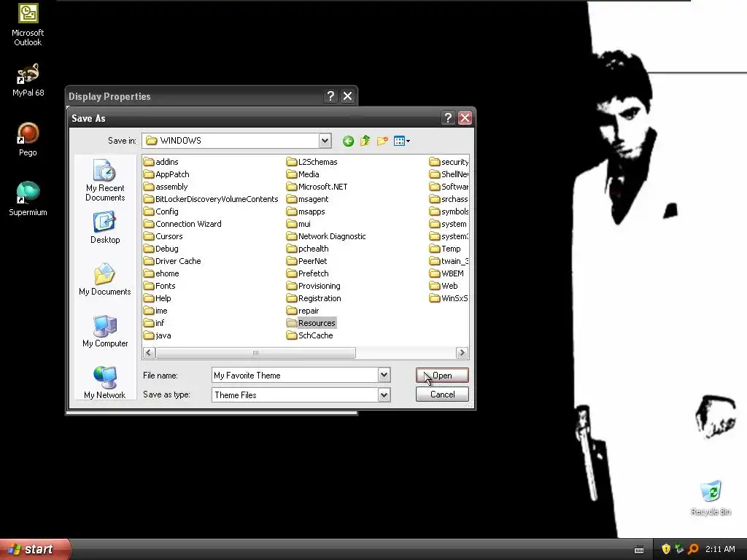Click Display Properties help question button
The height and width of the screenshot is (560, 747).
(330, 96)
